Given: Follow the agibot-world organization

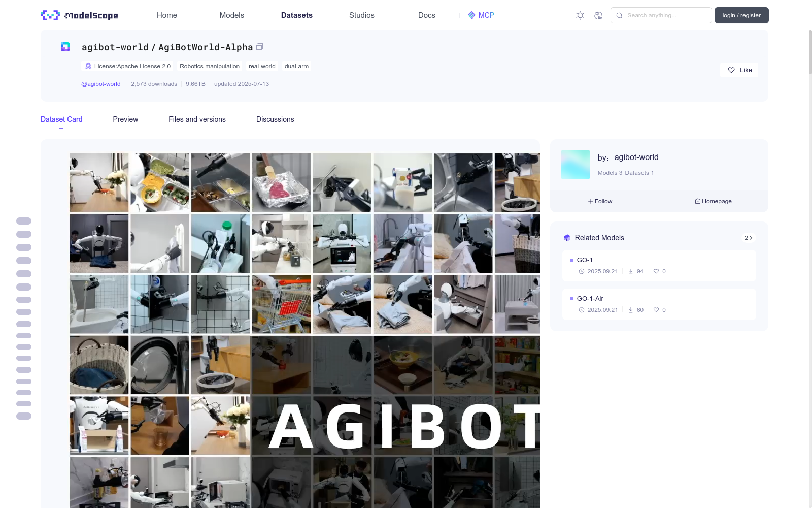Looking at the screenshot, I should (600, 201).
